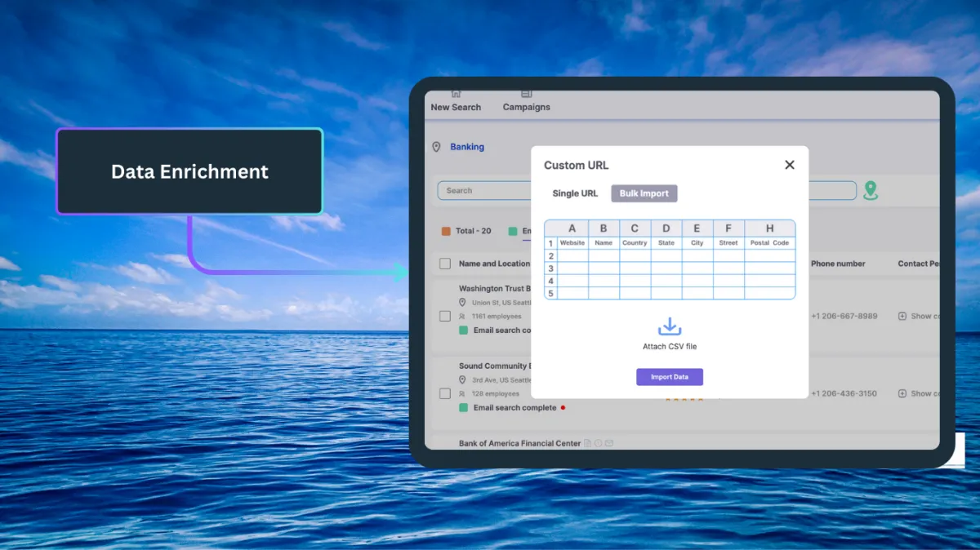Click phone number +1 206-667-8989
This screenshot has width=980, height=550.
[844, 316]
